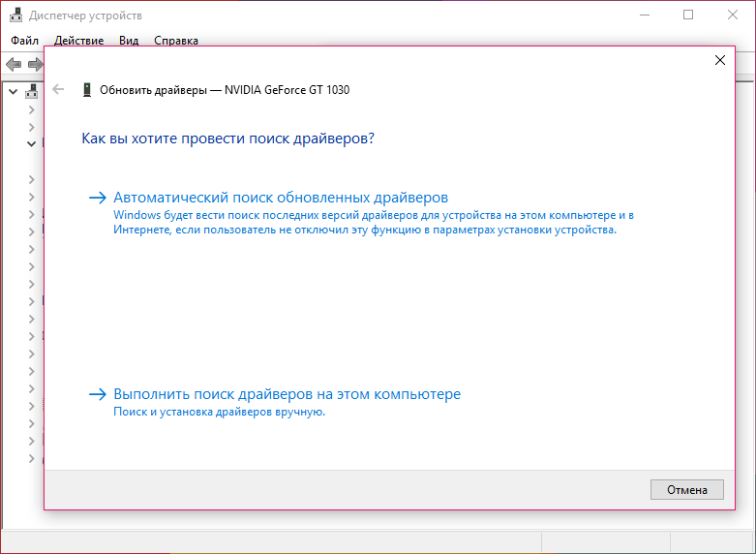Choose Автоматический поиск обновленных драйверов
This screenshot has width=756, height=554.
pyautogui.click(x=281, y=198)
